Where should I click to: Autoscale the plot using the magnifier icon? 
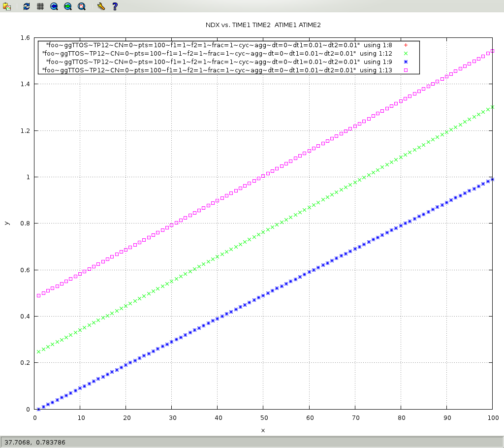point(81,6)
